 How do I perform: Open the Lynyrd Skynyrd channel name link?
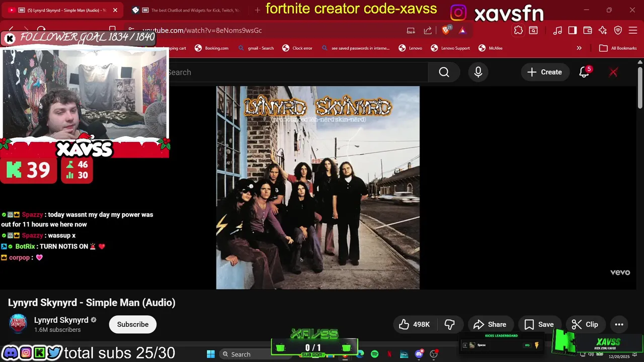tap(61, 320)
